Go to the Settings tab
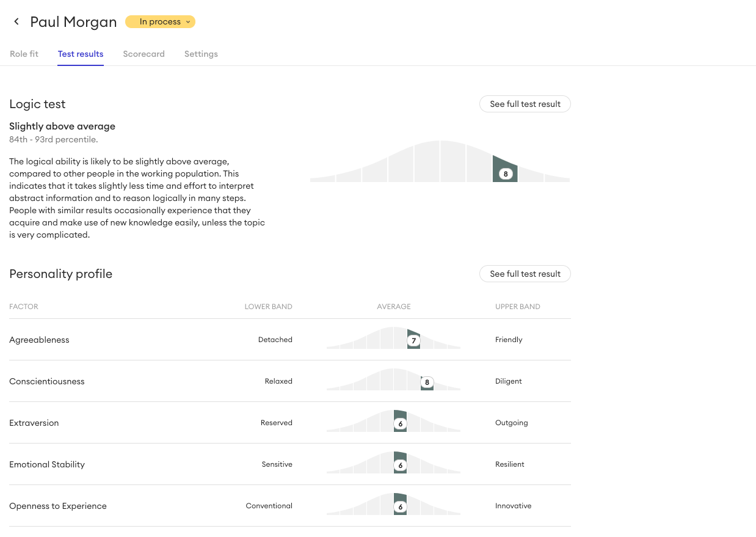Screen dimensions: 756x537 (x=201, y=54)
